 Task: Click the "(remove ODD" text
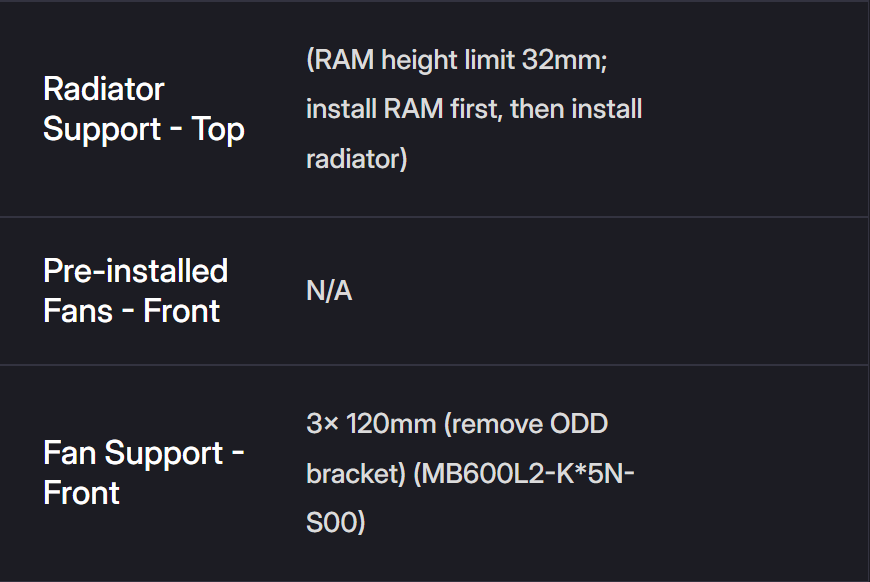tap(526, 424)
